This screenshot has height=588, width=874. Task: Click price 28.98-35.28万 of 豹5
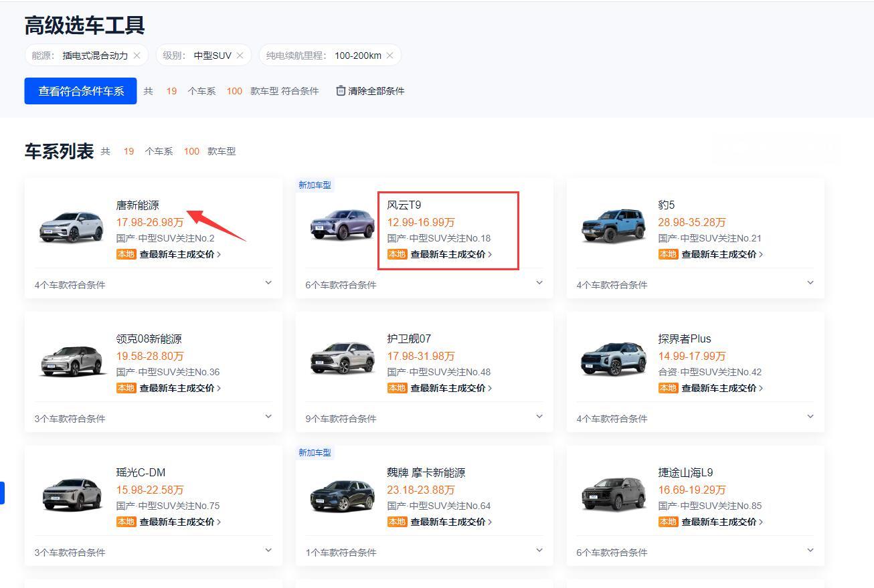pos(692,222)
